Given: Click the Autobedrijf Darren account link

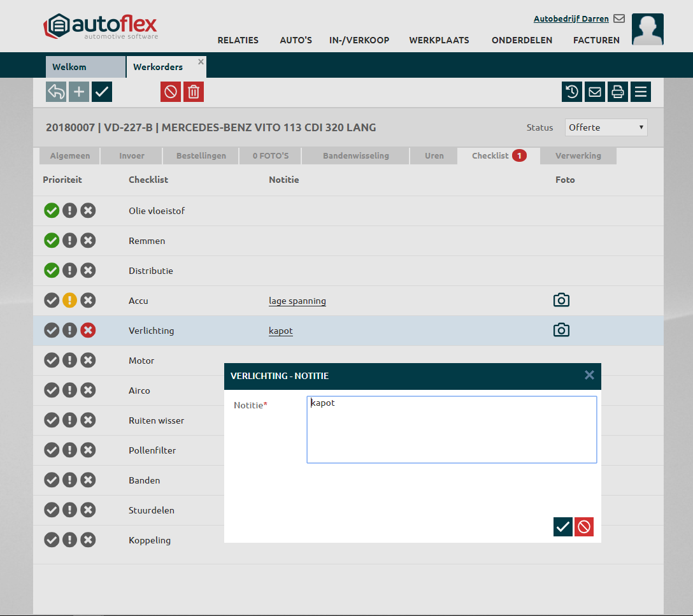Looking at the screenshot, I should coord(571,19).
